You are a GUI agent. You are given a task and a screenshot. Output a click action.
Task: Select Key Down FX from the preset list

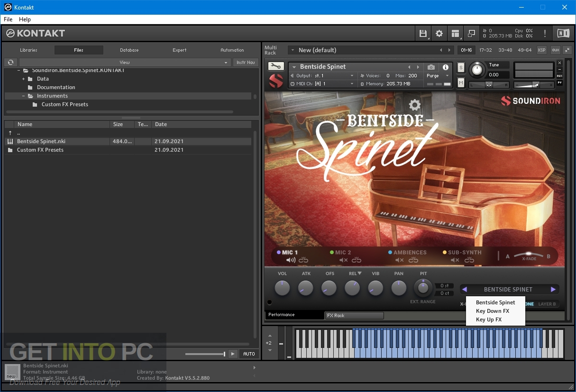pyautogui.click(x=493, y=311)
